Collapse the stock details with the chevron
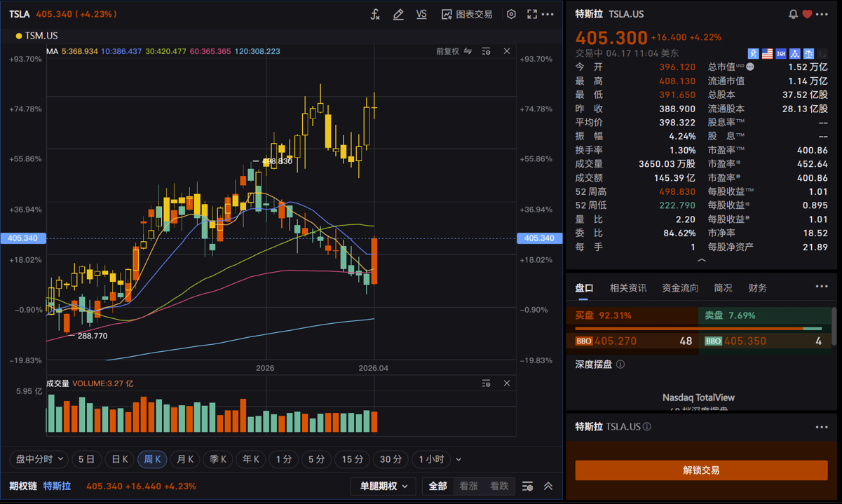Viewport: 842px width, 504px height. 701,260
